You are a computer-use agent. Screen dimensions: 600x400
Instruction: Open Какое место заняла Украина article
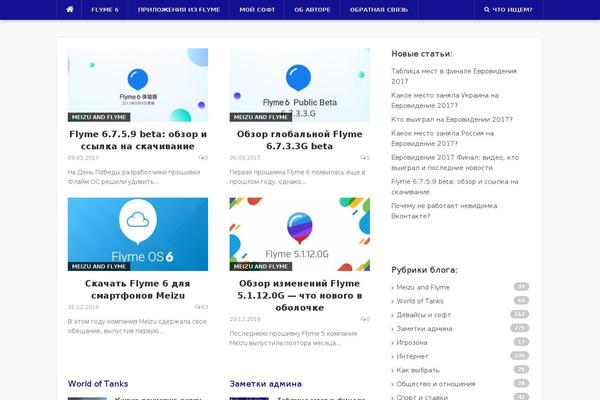tap(445, 100)
